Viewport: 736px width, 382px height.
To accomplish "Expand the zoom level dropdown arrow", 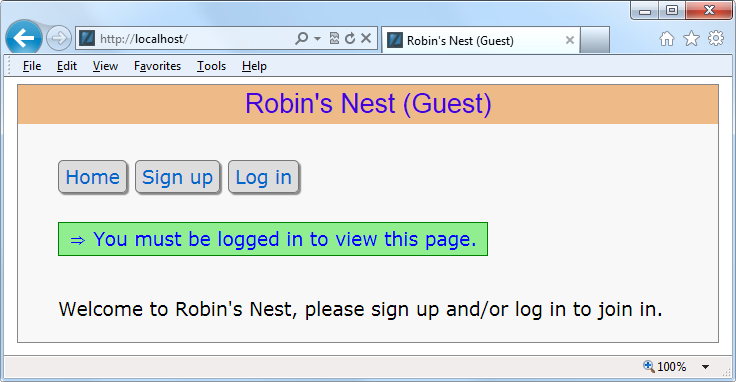I will click(x=705, y=367).
